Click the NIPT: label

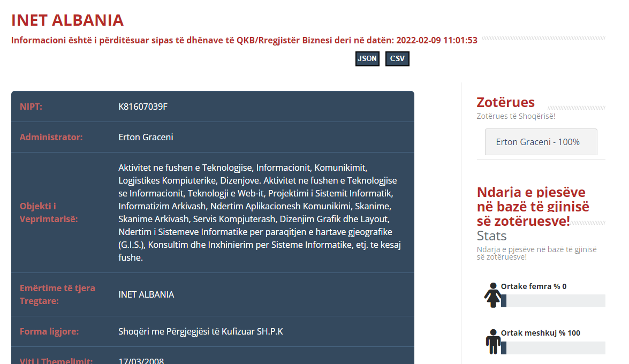coord(31,107)
